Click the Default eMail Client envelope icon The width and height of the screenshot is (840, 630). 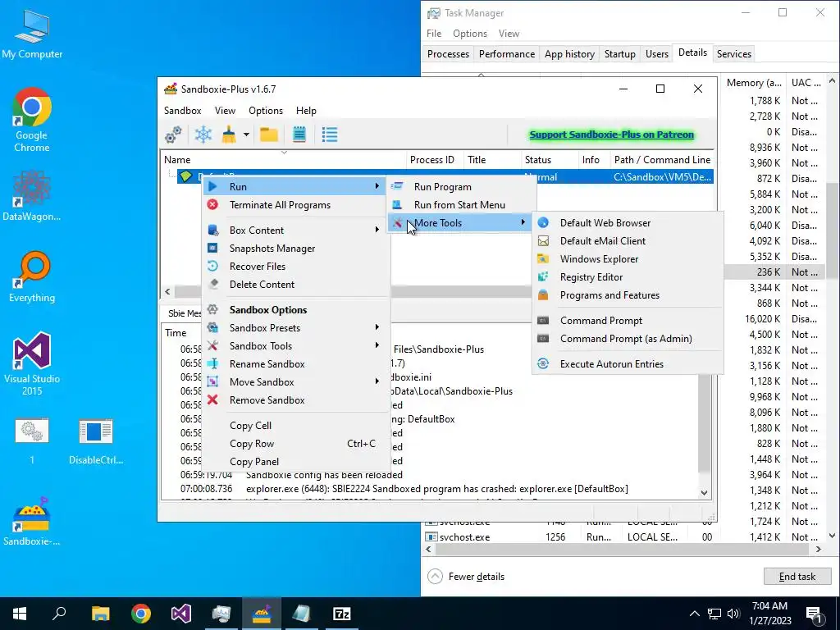click(543, 240)
